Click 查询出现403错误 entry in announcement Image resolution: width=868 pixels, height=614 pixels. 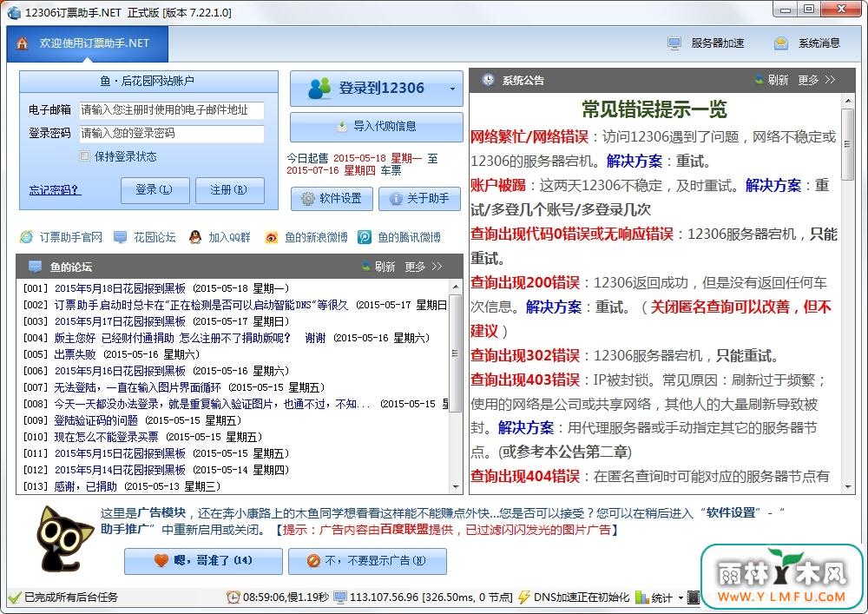[x=525, y=380]
